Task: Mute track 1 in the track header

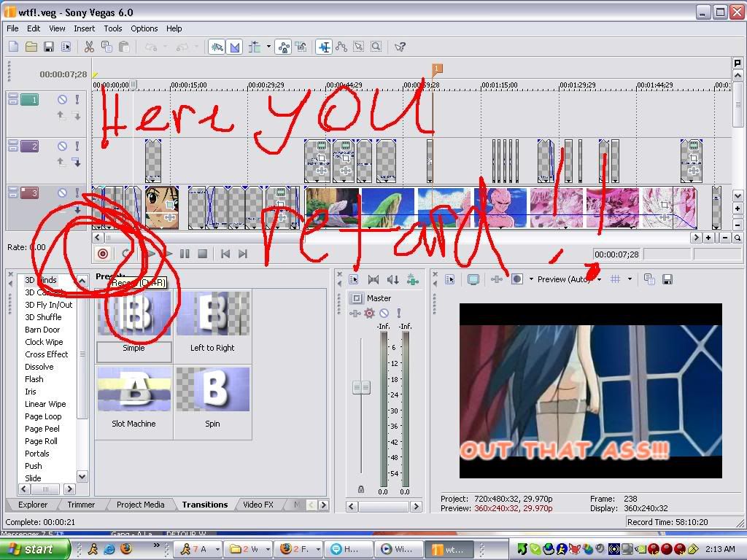Action: pyautogui.click(x=63, y=99)
